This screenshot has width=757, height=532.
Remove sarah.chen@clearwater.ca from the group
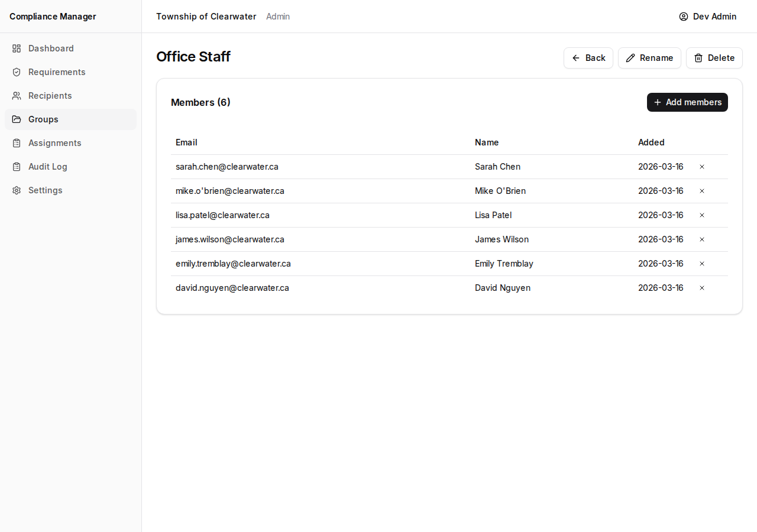(702, 167)
